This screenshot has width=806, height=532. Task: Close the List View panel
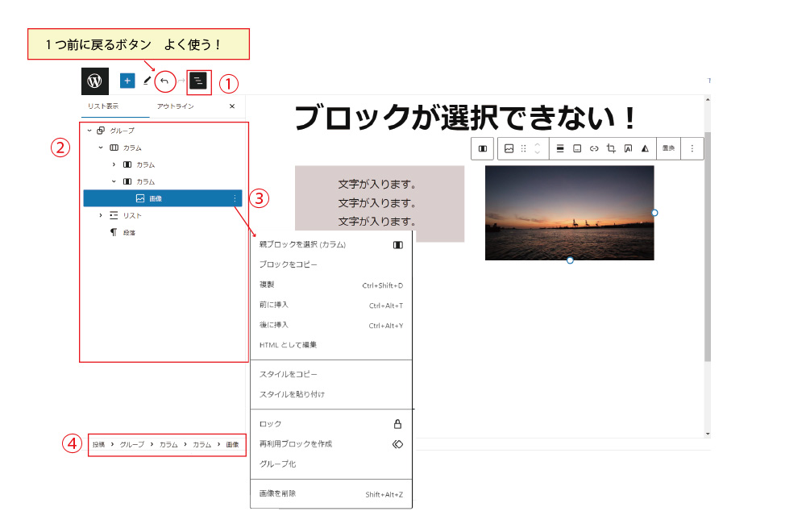tap(232, 106)
